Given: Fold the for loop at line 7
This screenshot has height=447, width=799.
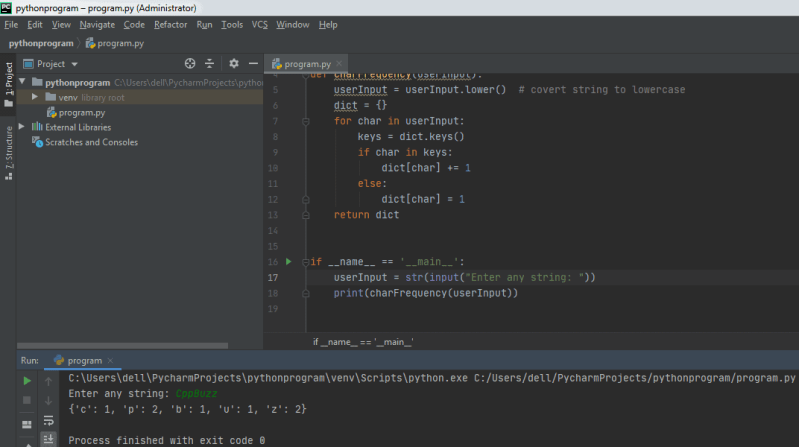Looking at the screenshot, I should coord(306,121).
